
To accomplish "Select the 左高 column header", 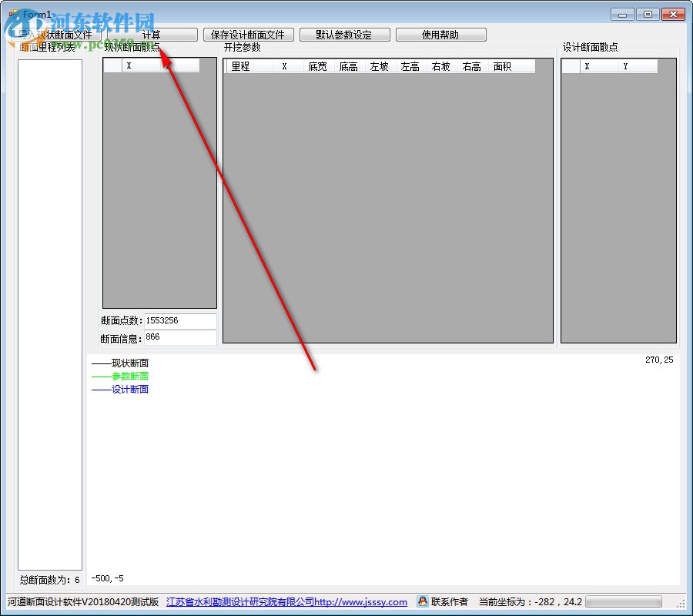I will tap(411, 66).
